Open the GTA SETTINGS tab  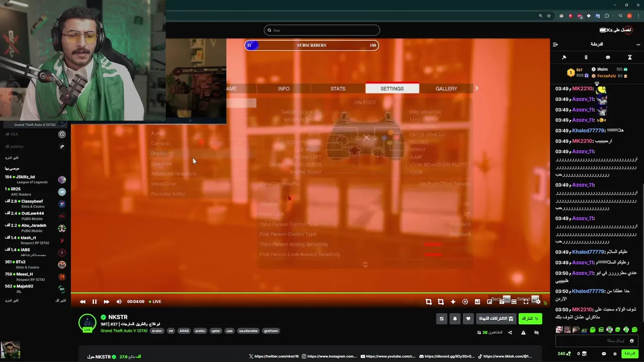(392, 88)
